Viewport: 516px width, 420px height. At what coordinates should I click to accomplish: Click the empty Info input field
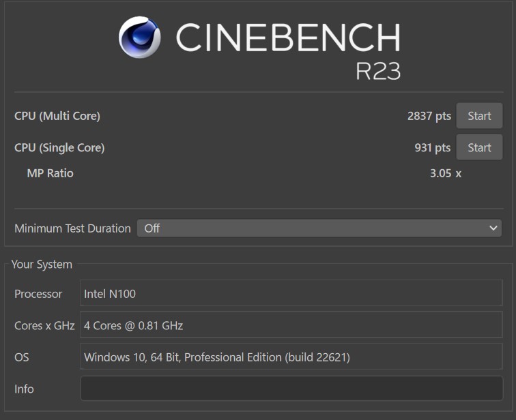(291, 389)
